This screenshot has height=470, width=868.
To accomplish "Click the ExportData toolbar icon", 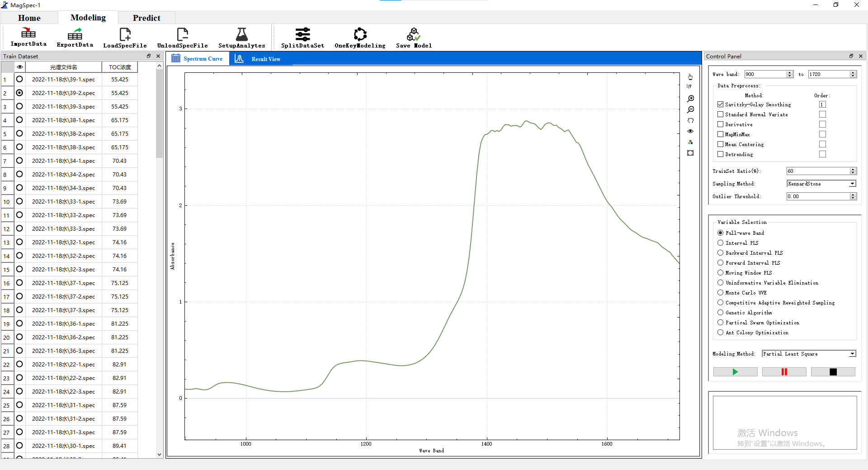I will click(75, 37).
